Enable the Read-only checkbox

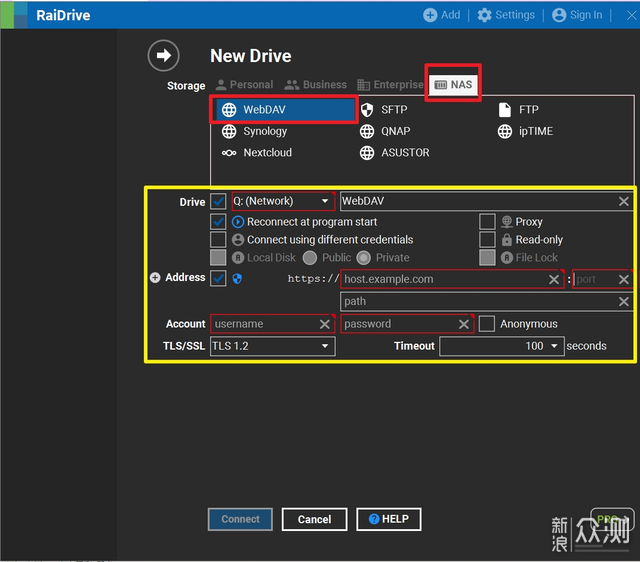point(487,240)
